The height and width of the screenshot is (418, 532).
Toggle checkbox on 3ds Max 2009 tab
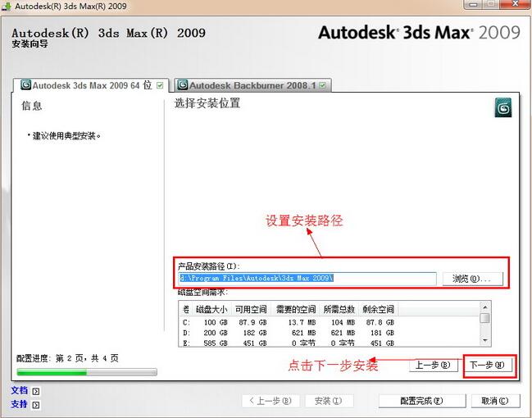[160, 85]
